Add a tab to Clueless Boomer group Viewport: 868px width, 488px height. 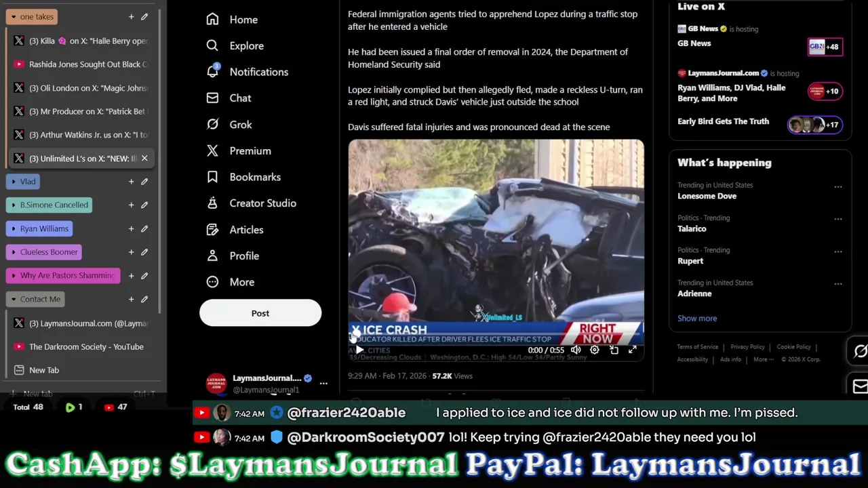pos(131,252)
